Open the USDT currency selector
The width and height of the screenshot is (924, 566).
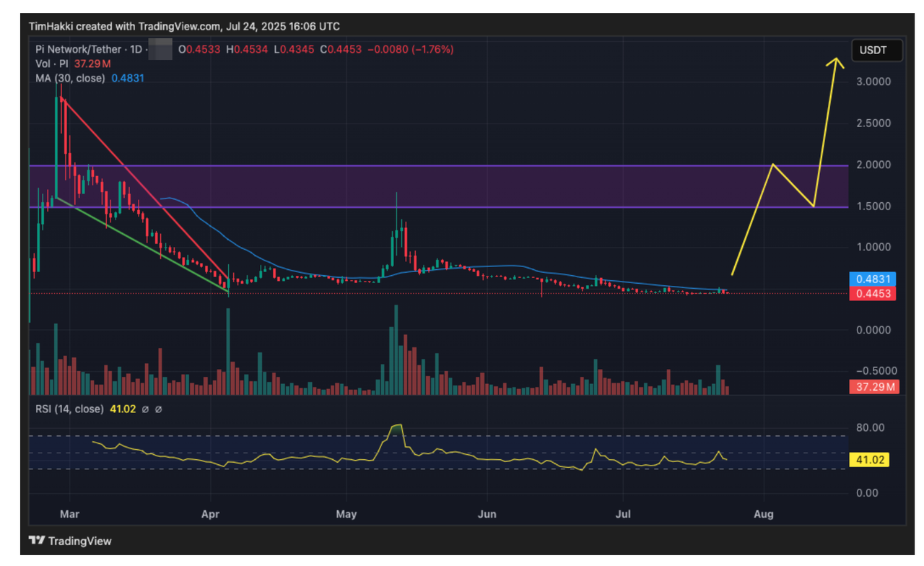[x=877, y=51]
